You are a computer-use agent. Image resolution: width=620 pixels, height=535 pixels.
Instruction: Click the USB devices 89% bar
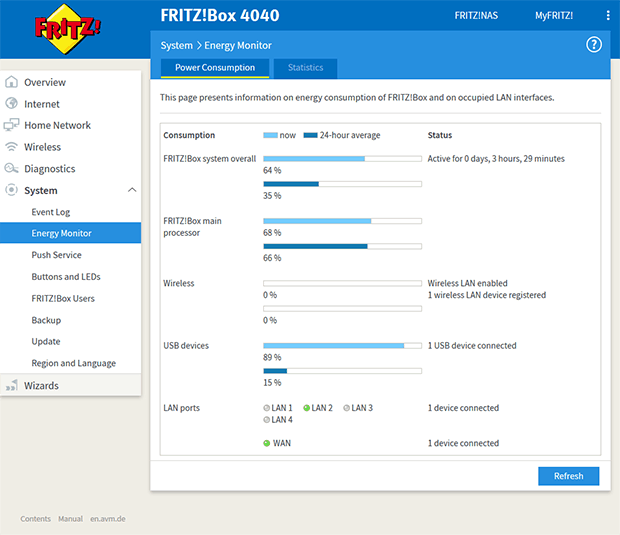click(x=342, y=346)
